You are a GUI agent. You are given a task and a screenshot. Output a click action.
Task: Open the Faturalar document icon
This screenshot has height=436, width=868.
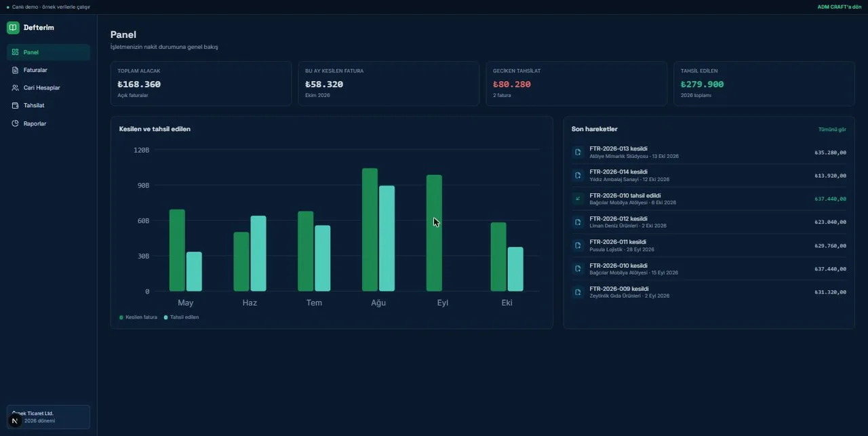coord(16,70)
